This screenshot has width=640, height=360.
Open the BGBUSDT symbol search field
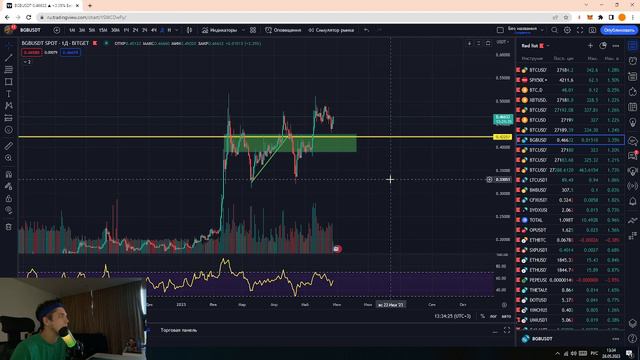(30, 30)
